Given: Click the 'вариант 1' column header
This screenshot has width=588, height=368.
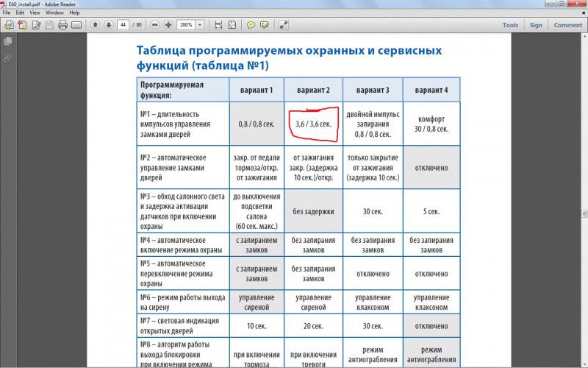Looking at the screenshot, I should click(257, 90).
